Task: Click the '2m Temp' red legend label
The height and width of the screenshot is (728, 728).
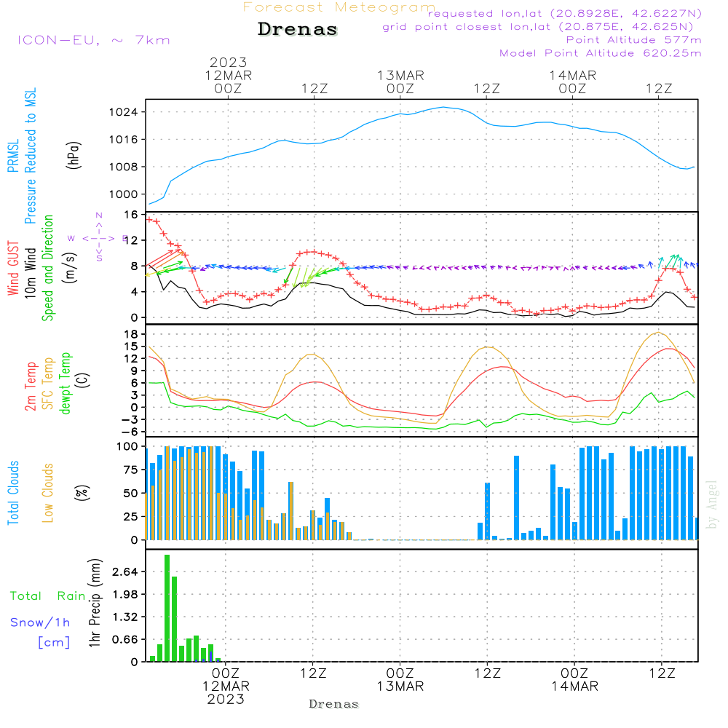Action: click(x=30, y=387)
